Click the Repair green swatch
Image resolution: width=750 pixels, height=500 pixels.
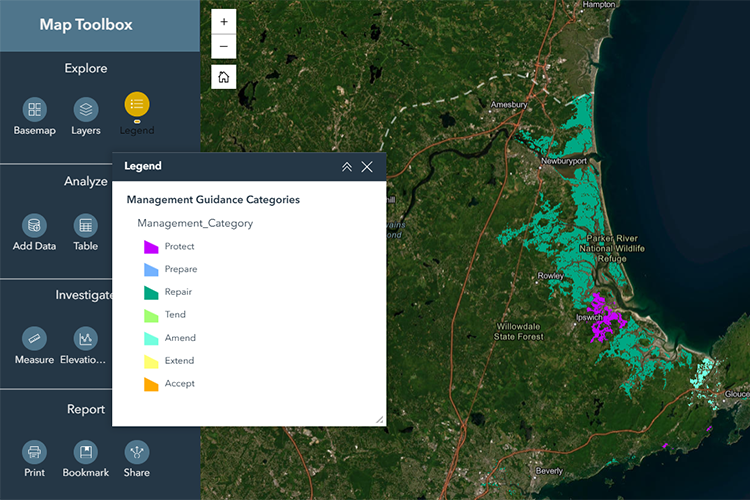(151, 292)
